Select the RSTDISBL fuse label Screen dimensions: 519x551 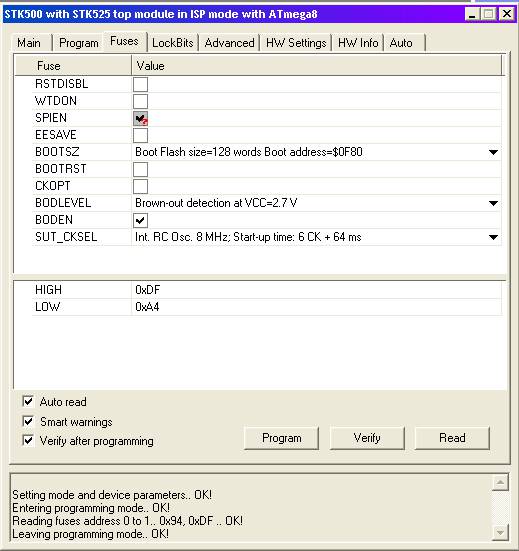[x=61, y=84]
